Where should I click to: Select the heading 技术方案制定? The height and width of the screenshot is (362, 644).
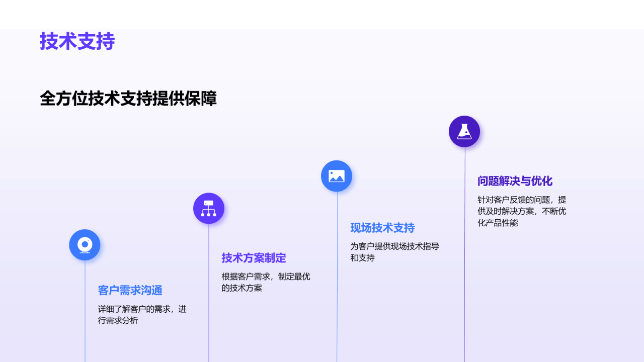point(254,258)
